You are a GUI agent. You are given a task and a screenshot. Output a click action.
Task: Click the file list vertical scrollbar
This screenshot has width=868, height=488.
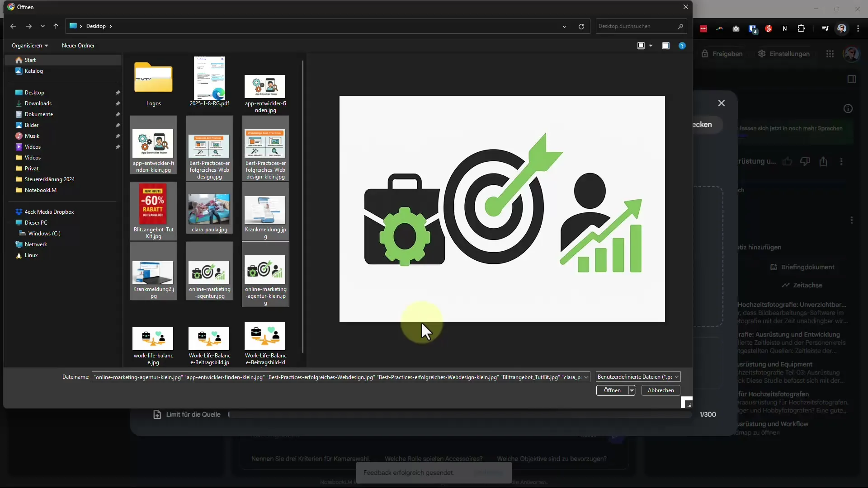[x=303, y=206]
